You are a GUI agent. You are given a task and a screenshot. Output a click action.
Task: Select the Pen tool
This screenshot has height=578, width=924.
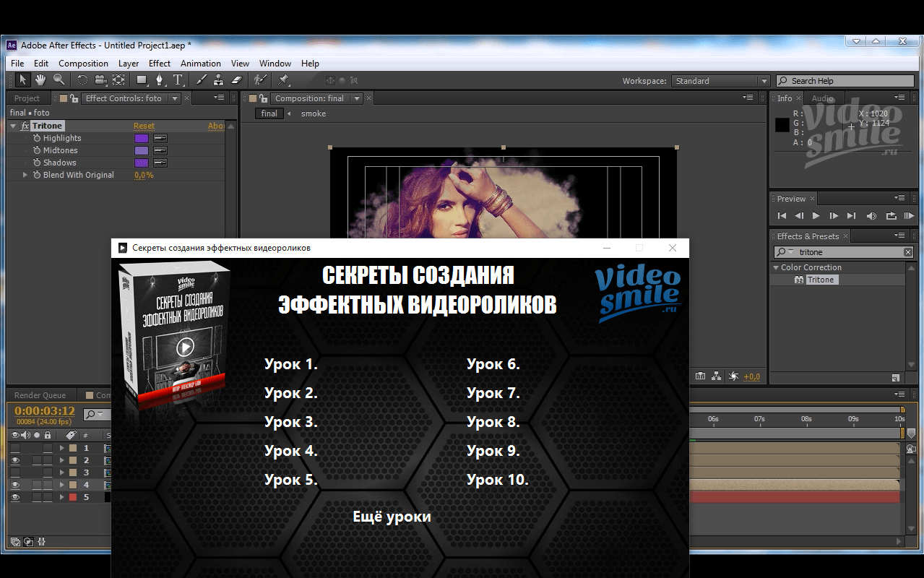(x=160, y=80)
